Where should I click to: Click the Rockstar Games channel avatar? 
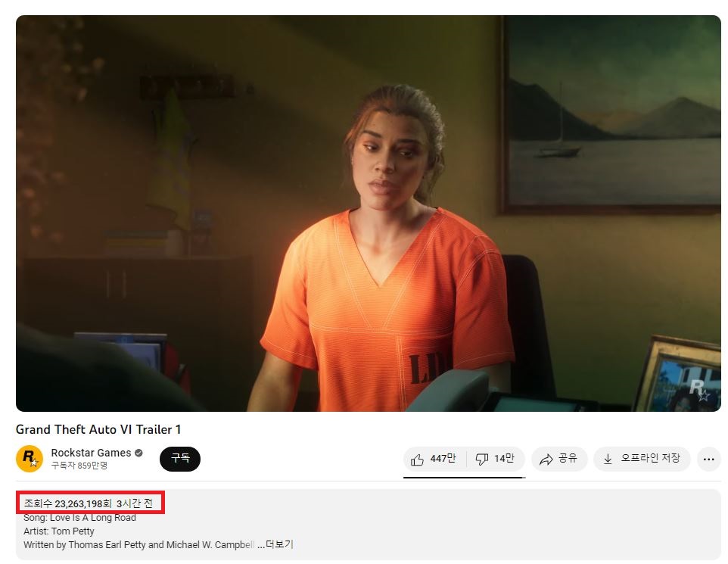point(30,459)
